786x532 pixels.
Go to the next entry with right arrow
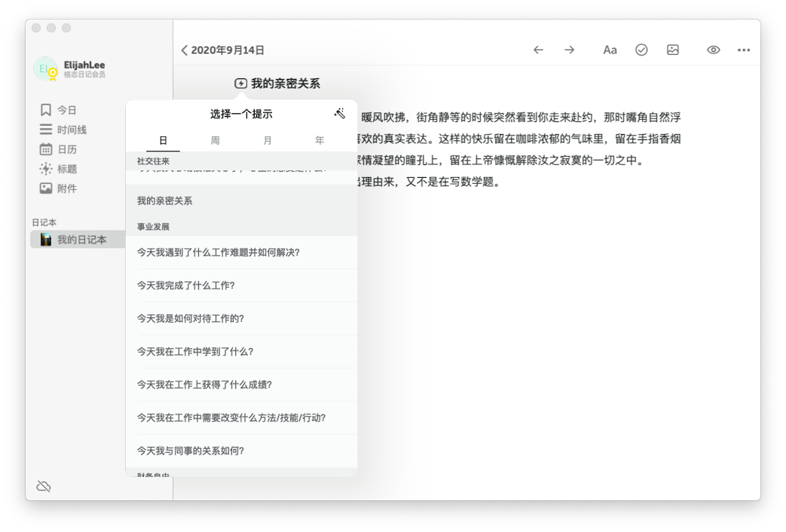pyautogui.click(x=570, y=50)
